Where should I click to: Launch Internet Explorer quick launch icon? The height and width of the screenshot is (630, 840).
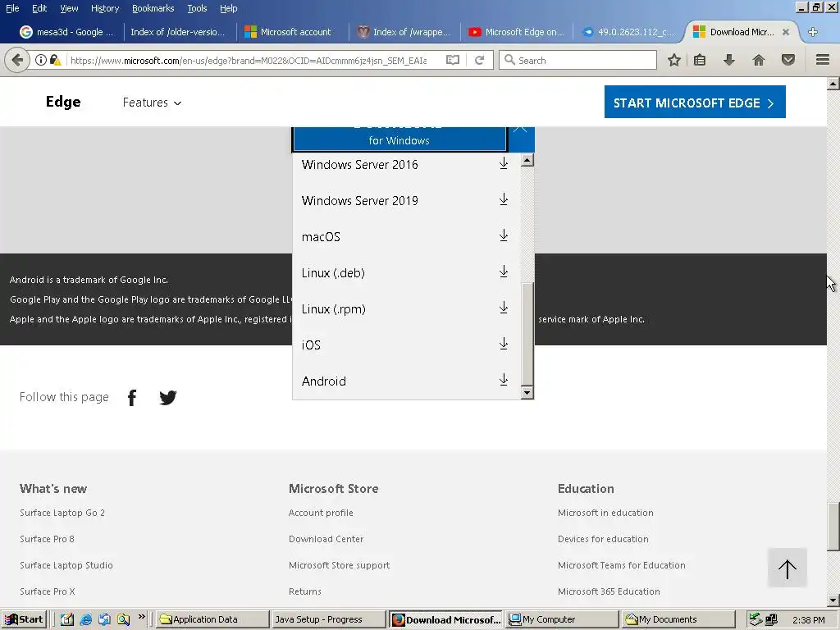85,620
